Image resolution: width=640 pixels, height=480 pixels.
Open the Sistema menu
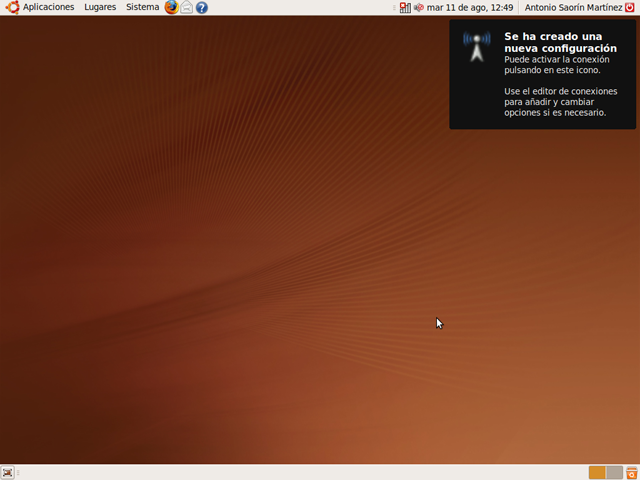[x=142, y=7]
